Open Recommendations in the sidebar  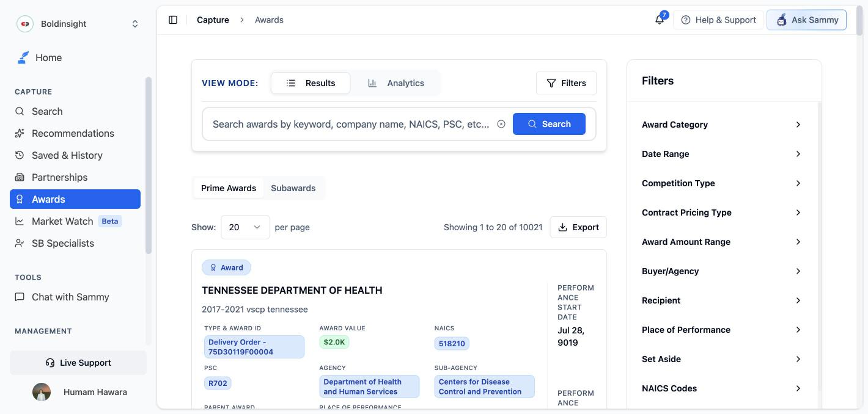click(75, 133)
